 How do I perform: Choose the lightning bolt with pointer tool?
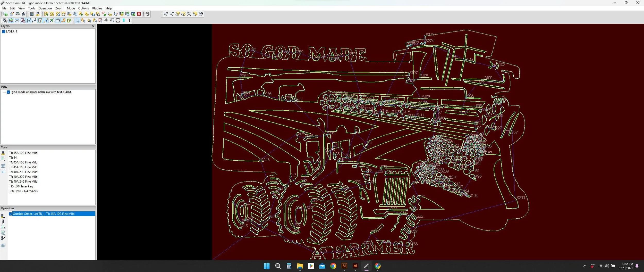pos(95,20)
